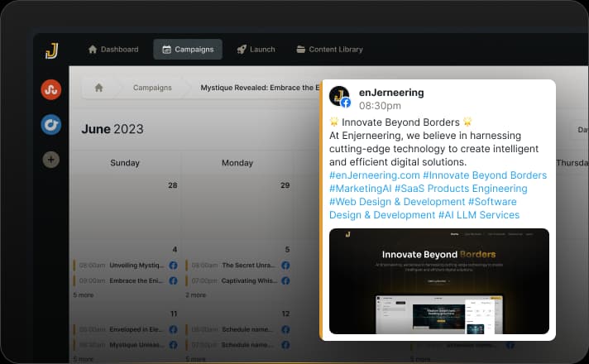Switch to the Launch tab

tap(256, 50)
